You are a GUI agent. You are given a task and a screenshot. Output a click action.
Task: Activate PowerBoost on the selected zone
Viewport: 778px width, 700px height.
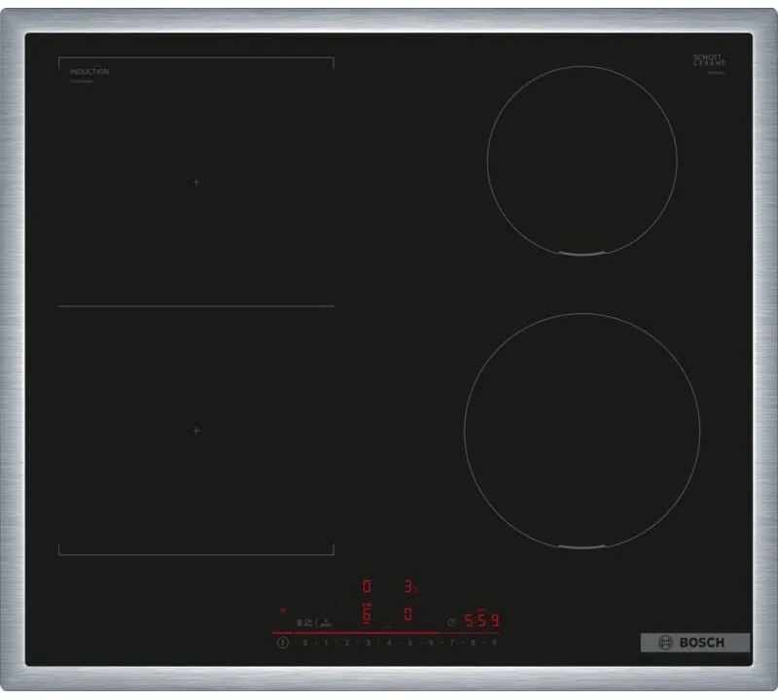pyautogui.click(x=416, y=589)
